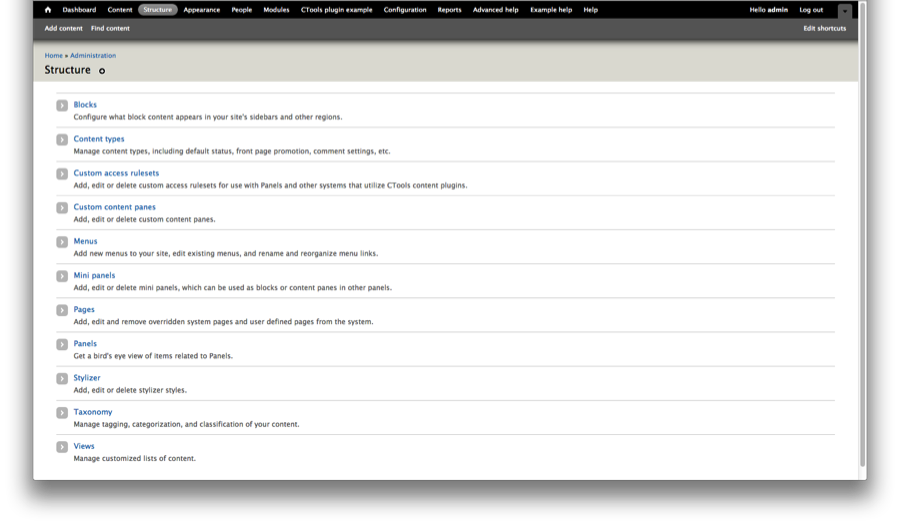Click arrow icon beside Views

click(x=62, y=447)
